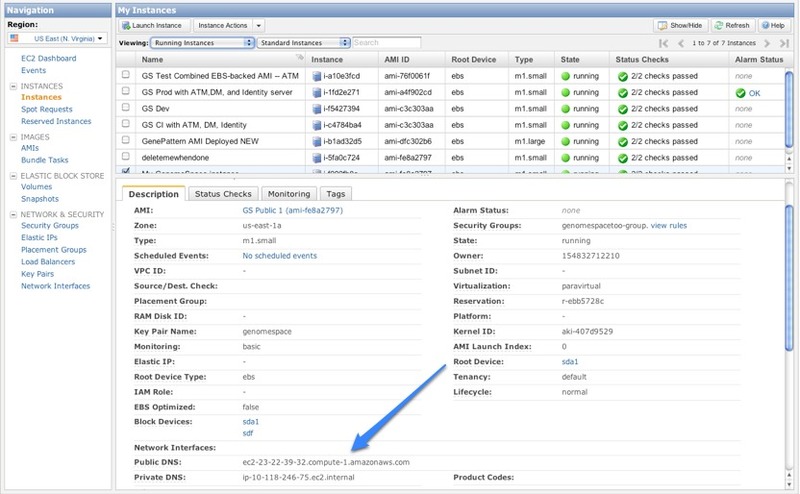The width and height of the screenshot is (800, 494).
Task: Open Security Groups in the navigation
Action: 49,226
